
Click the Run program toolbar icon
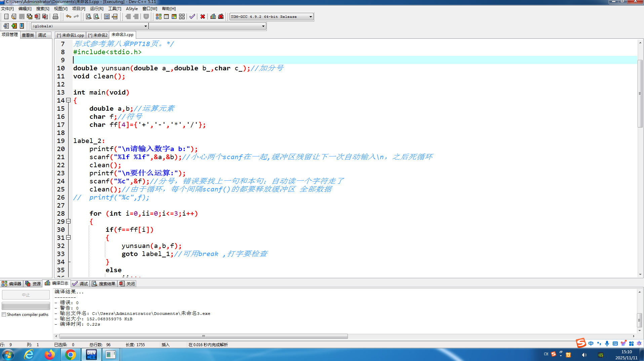[x=166, y=16]
